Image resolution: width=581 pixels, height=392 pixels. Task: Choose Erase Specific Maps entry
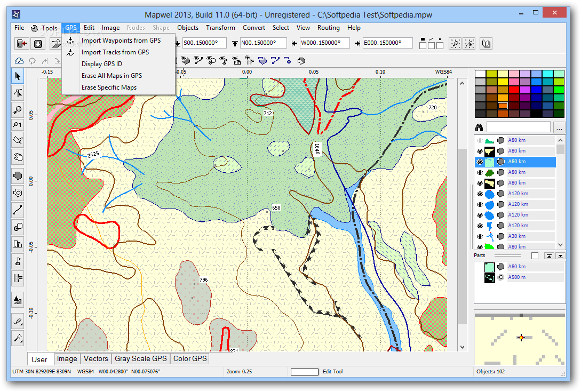tap(109, 87)
